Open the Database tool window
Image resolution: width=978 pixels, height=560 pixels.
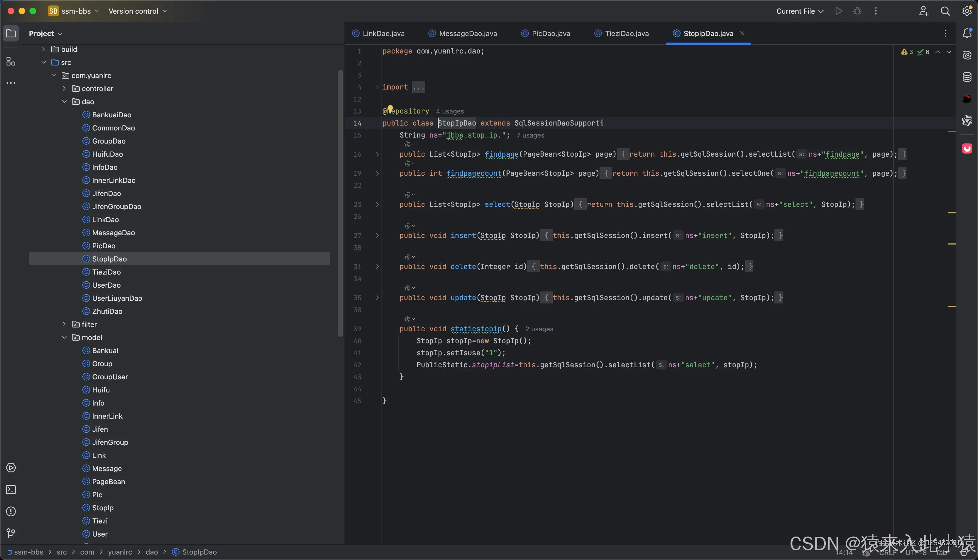tap(967, 77)
